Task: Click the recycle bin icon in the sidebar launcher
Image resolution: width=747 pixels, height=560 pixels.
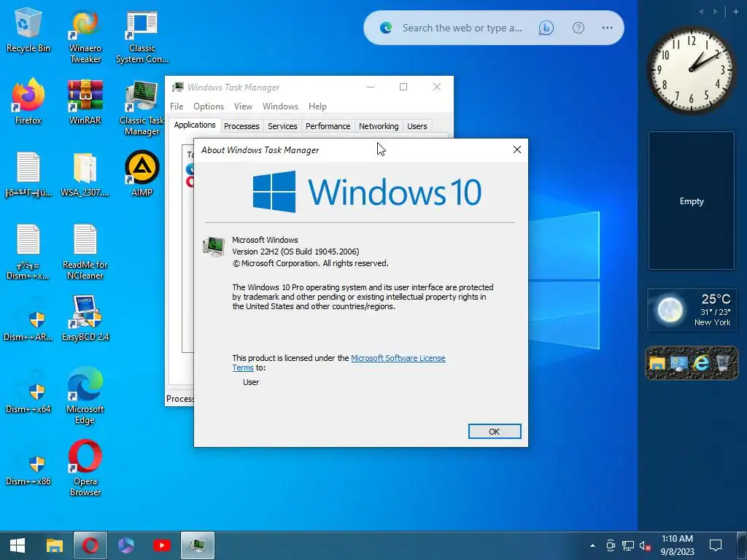Action: [x=723, y=363]
